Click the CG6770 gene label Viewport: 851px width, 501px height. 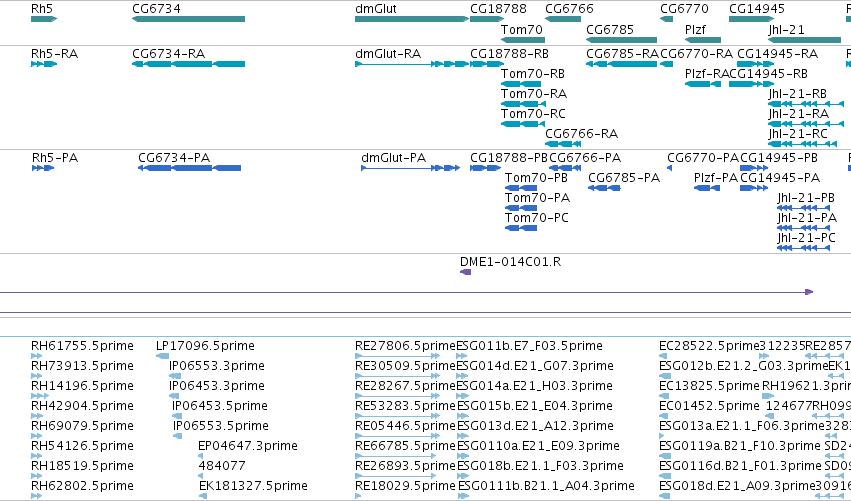[684, 9]
